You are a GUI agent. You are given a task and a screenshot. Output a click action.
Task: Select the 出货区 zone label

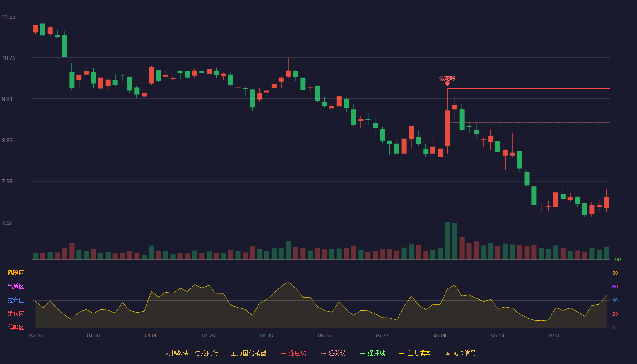click(15, 287)
